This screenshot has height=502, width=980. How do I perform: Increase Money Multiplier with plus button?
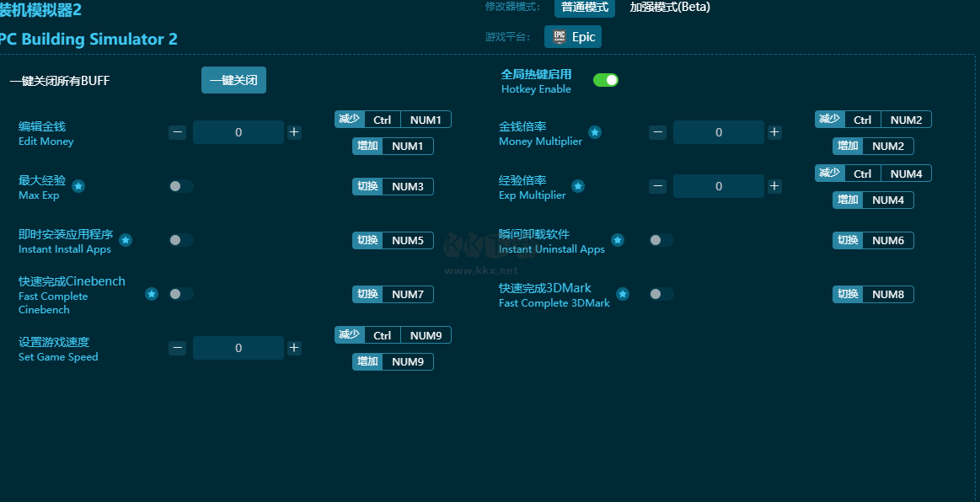point(774,132)
